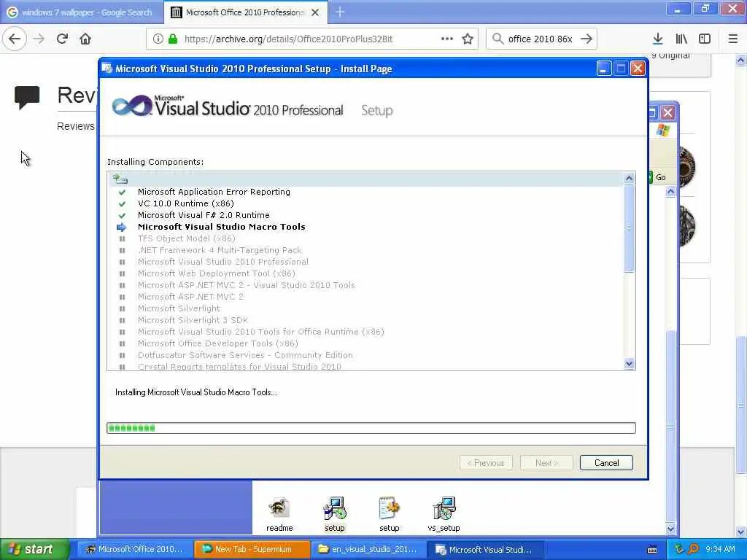This screenshot has width=747, height=560.
Task: Click Explorer window scroll down arrow
Action: (x=671, y=529)
